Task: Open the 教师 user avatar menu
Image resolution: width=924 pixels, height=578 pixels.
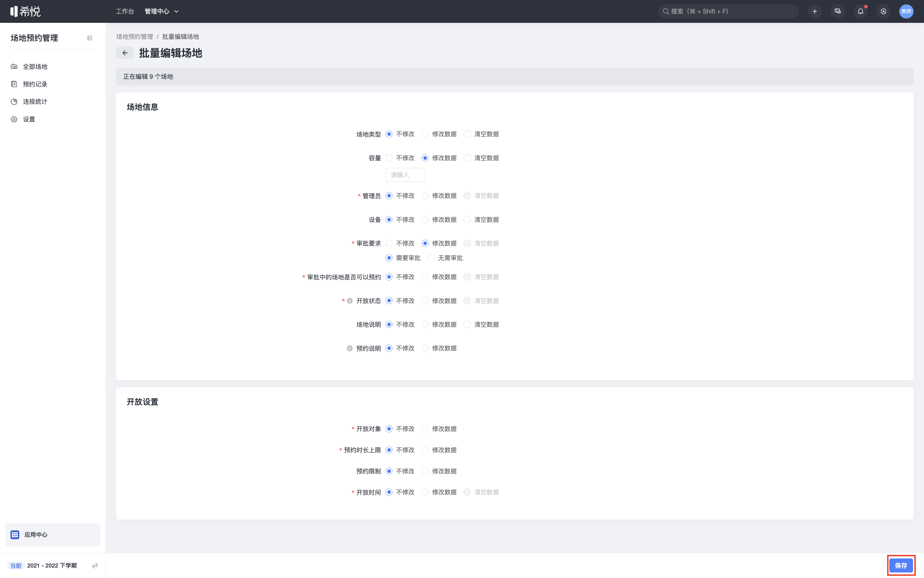Action: tap(906, 12)
